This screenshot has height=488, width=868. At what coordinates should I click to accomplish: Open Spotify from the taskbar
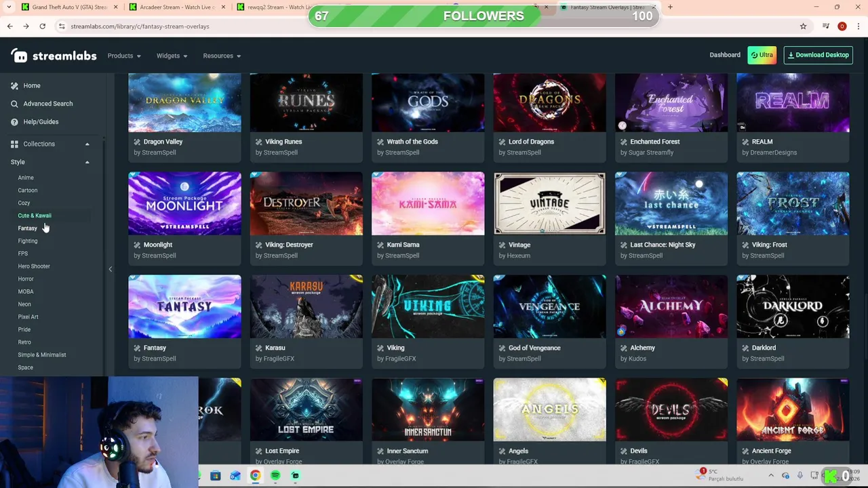[x=275, y=476]
